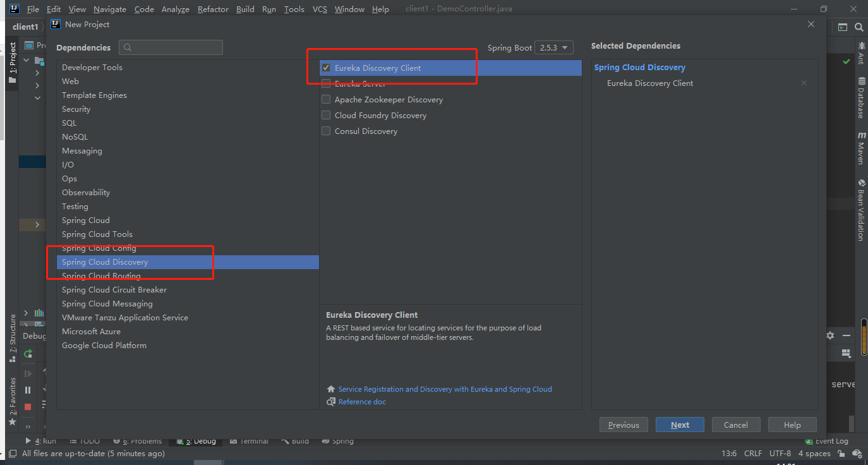Click the Rerun debug icon
Image resolution: width=868 pixels, height=465 pixels.
click(x=28, y=354)
